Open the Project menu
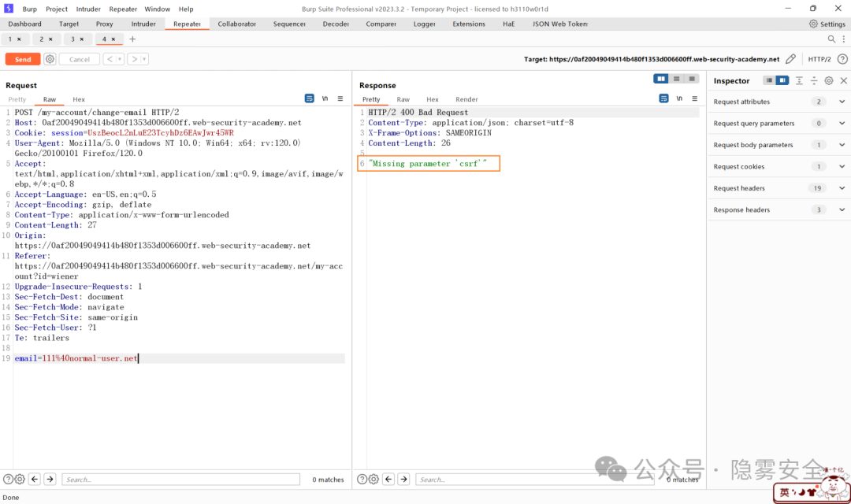This screenshot has width=851, height=504. coord(57,9)
